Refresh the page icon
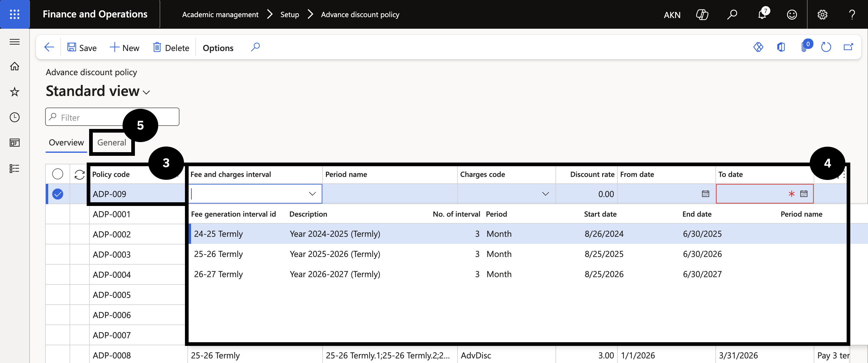This screenshot has height=363, width=868. tap(826, 47)
